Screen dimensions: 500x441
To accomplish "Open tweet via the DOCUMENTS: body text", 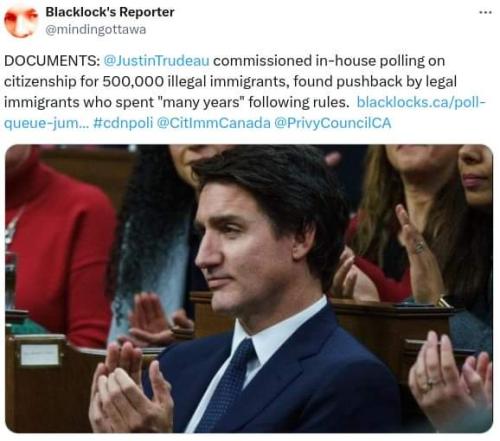I will [x=52, y=61].
